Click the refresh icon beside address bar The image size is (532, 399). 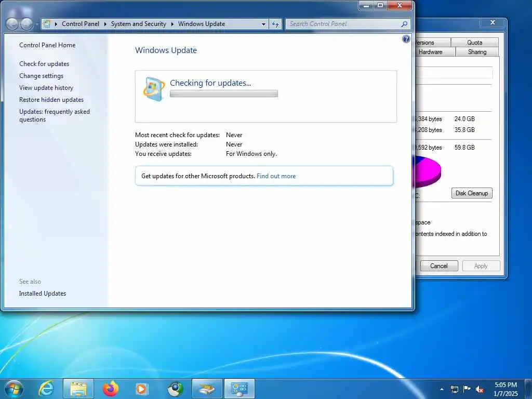(x=275, y=24)
